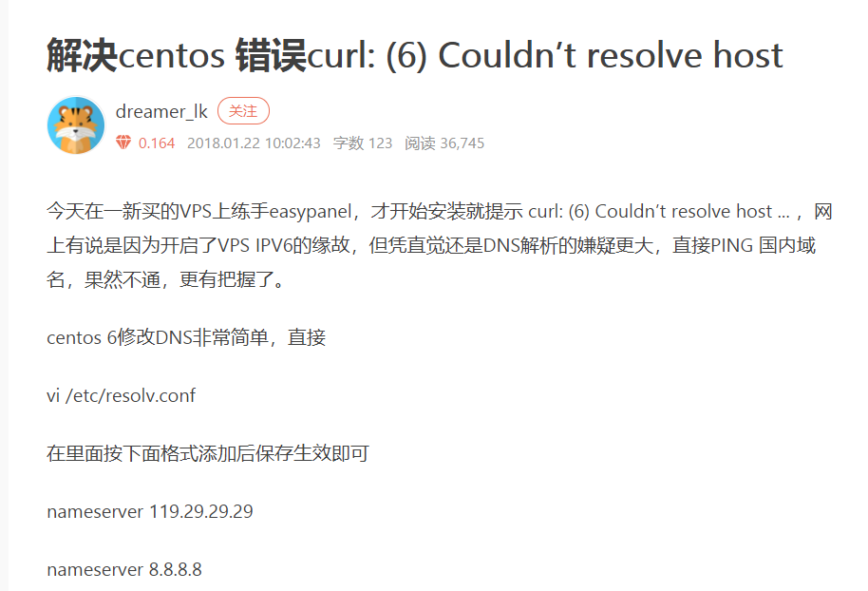Click the nameserver 119.29.29.29 line
Viewport: 868px width, 591px height.
150,511
